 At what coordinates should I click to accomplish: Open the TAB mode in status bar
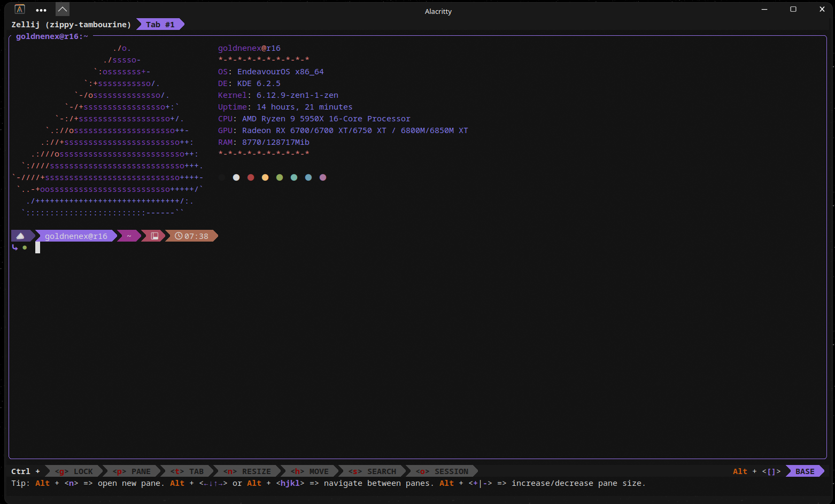(187, 471)
